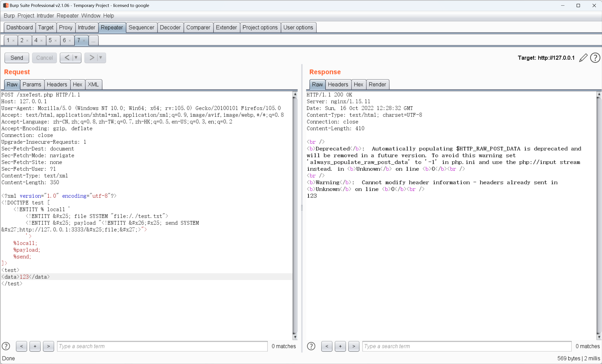This screenshot has height=364, width=602.
Task: Open response search options plus button
Action: point(340,346)
